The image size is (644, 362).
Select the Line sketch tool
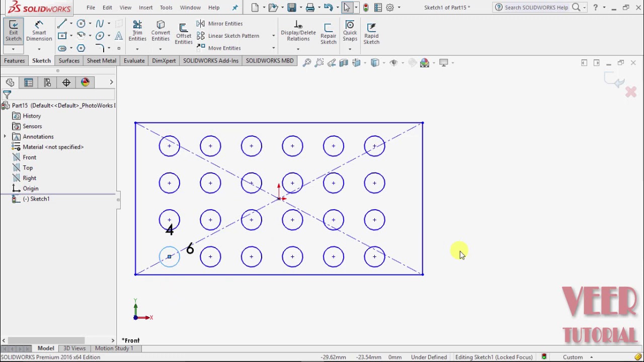tap(62, 24)
